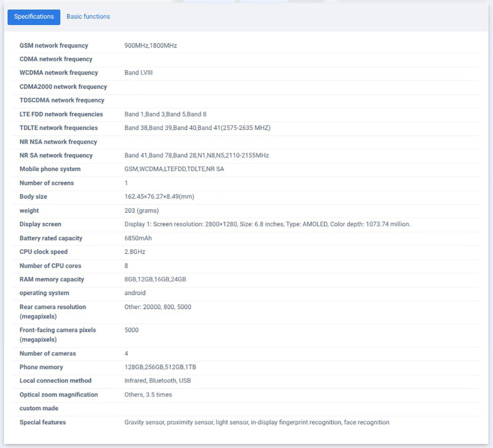
Task: Click the android operating system value
Action: [135, 293]
